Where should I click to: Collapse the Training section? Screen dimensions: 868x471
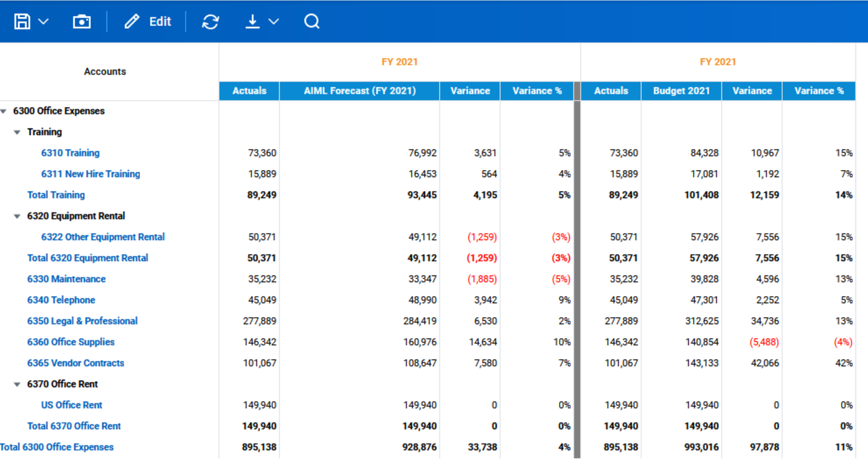tap(17, 132)
